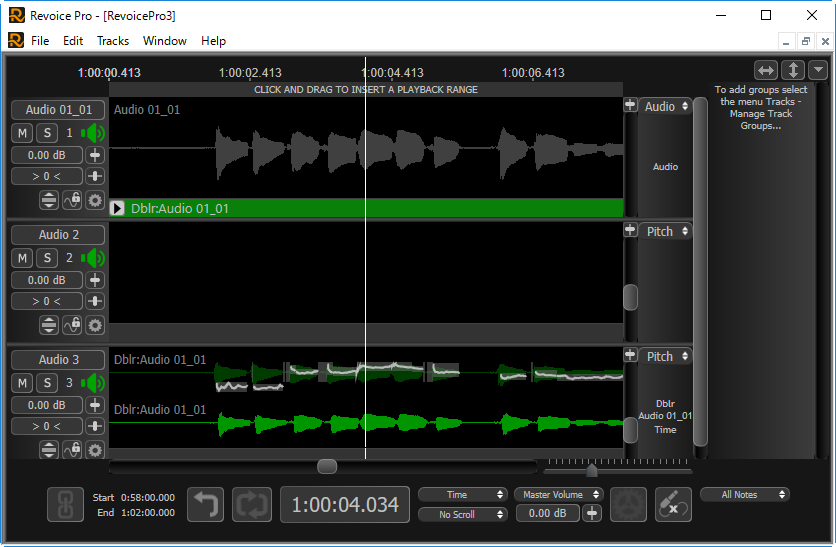836x547 pixels.
Task: Open the No Scroll mode dropdown
Action: (462, 514)
